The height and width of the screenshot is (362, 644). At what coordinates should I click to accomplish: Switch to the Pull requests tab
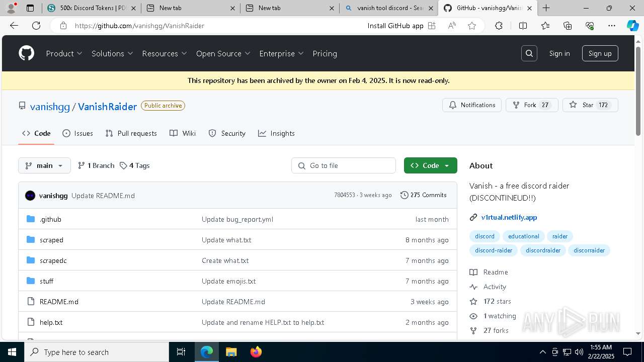pyautogui.click(x=131, y=133)
